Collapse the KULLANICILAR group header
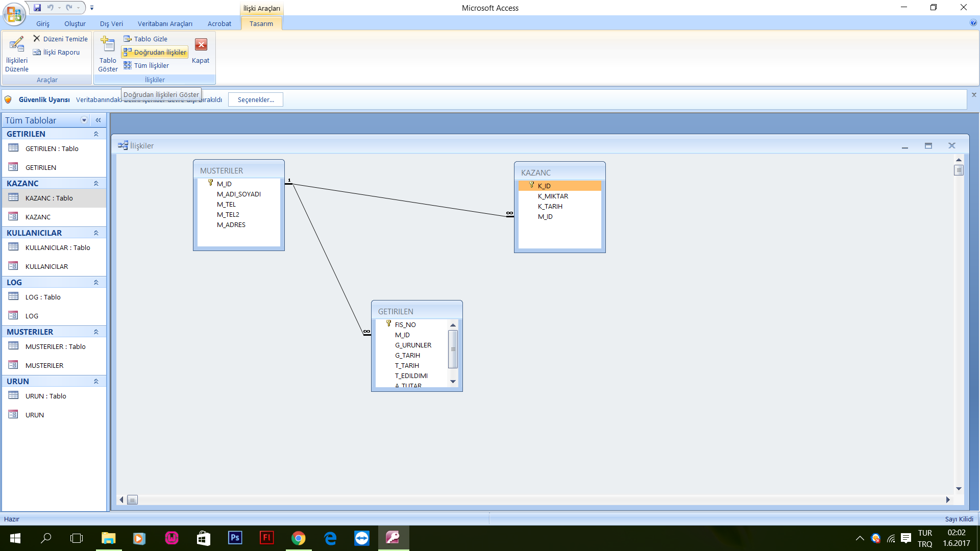Screen dimensions: 980x551 point(96,233)
